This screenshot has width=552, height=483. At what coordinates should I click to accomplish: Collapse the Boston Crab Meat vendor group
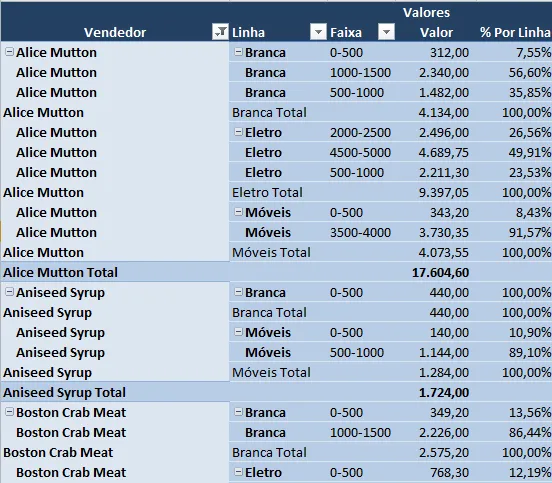coord(10,412)
